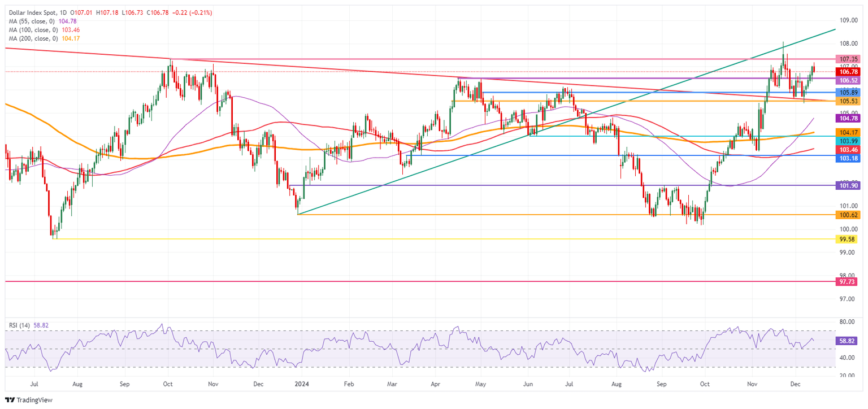Click the 2024 marker on the time axis
Viewport: 868px width, 409px height.
[x=301, y=384]
